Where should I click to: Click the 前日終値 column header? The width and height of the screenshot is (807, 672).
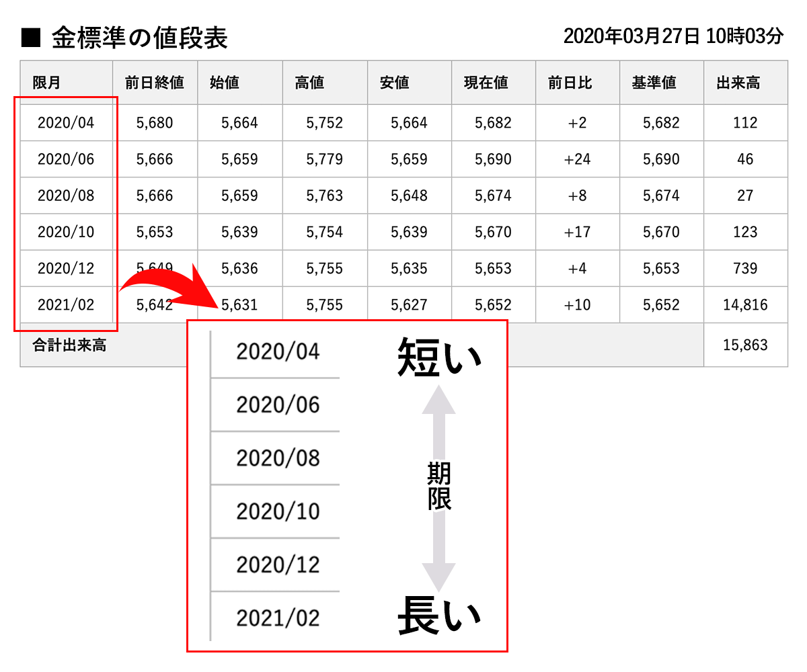click(155, 83)
